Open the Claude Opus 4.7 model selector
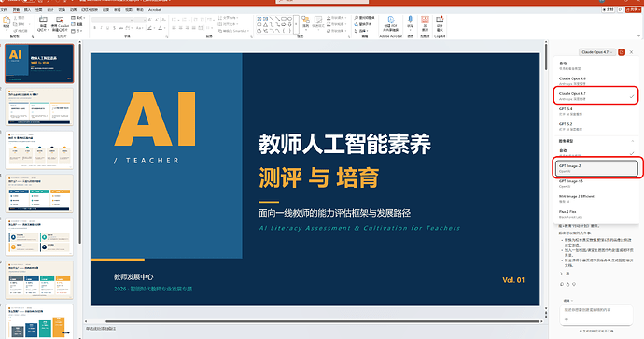 tap(597, 52)
